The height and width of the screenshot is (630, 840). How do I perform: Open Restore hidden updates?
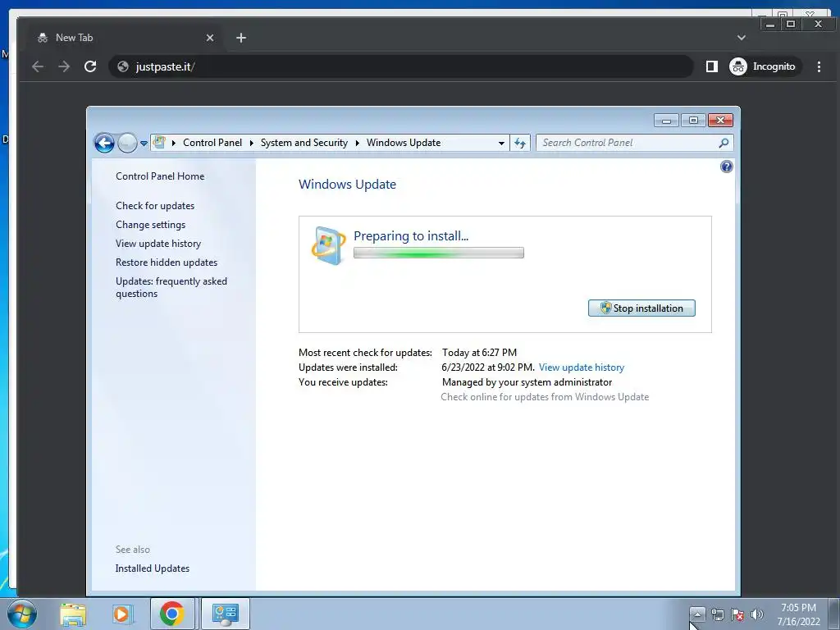pyautogui.click(x=166, y=262)
